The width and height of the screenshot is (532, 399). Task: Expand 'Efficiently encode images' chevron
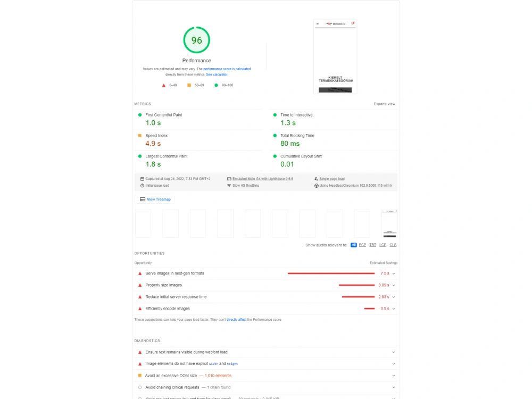(x=394, y=309)
